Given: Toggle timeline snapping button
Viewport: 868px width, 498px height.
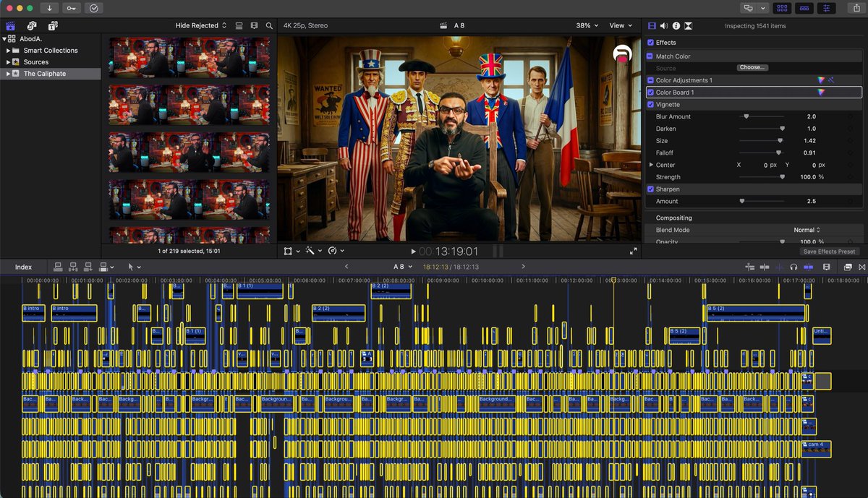Looking at the screenshot, I should pyautogui.click(x=808, y=267).
